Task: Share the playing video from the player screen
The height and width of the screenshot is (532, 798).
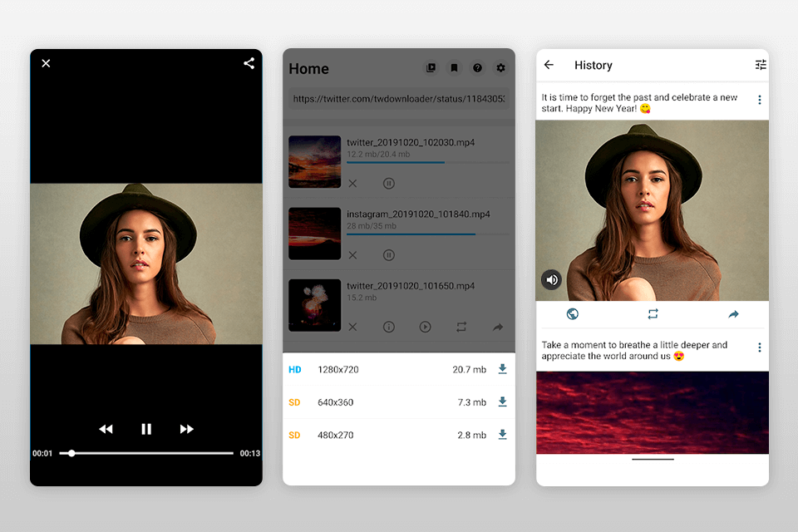Action: tap(249, 62)
